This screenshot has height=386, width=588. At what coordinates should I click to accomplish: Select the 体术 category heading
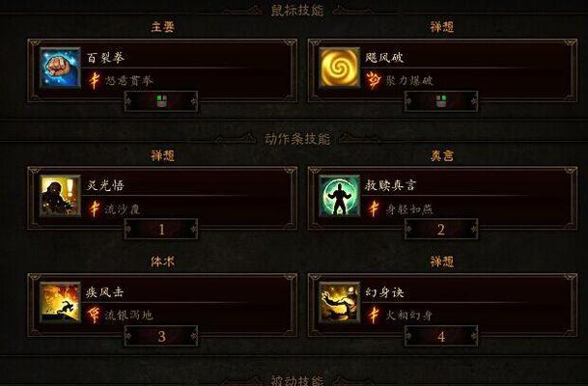[163, 262]
